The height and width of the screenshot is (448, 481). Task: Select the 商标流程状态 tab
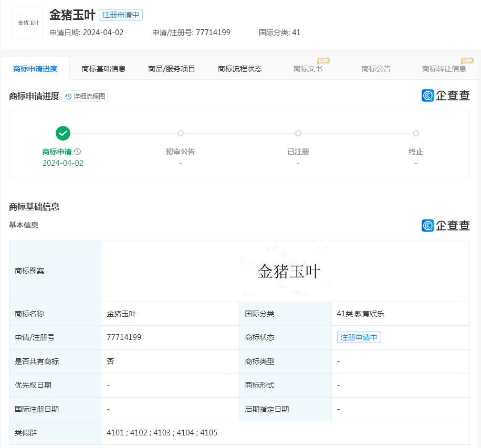240,69
